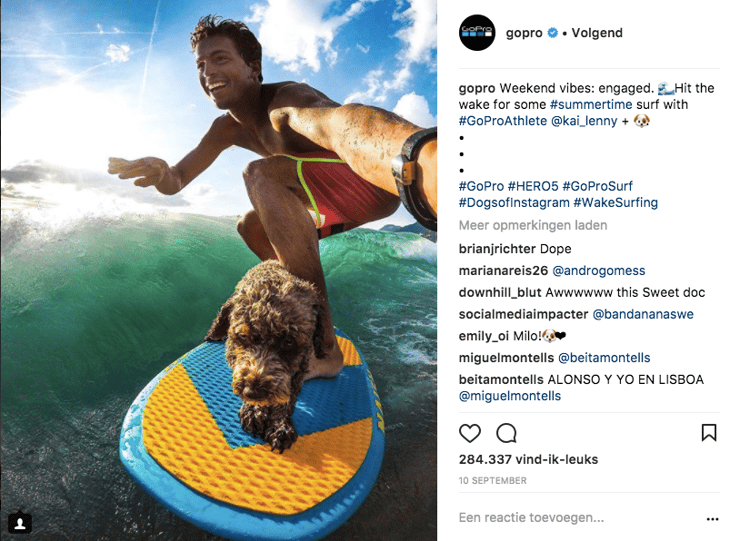
Task: Visit the @kai_lenny profile
Action: [x=584, y=121]
